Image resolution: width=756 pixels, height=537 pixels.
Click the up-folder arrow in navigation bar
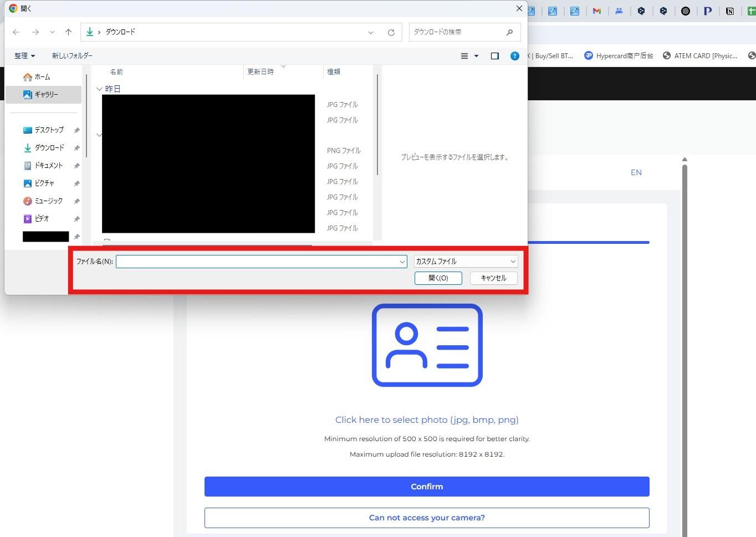click(x=68, y=32)
